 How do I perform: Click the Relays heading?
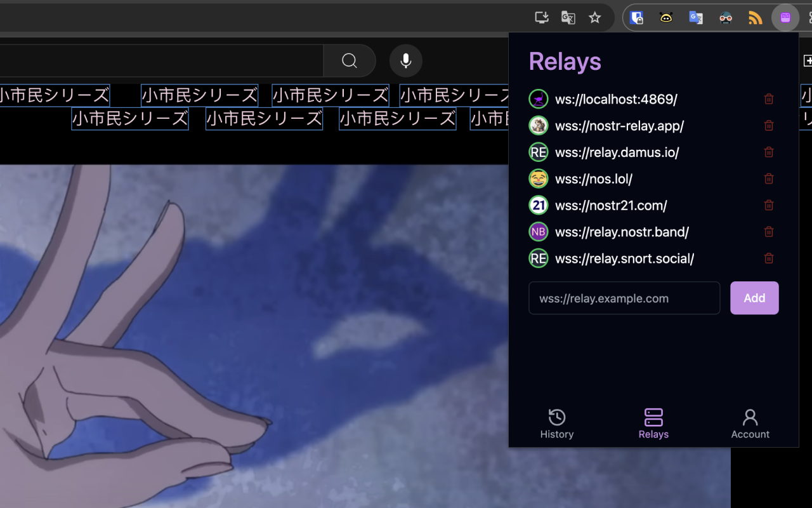pos(565,62)
